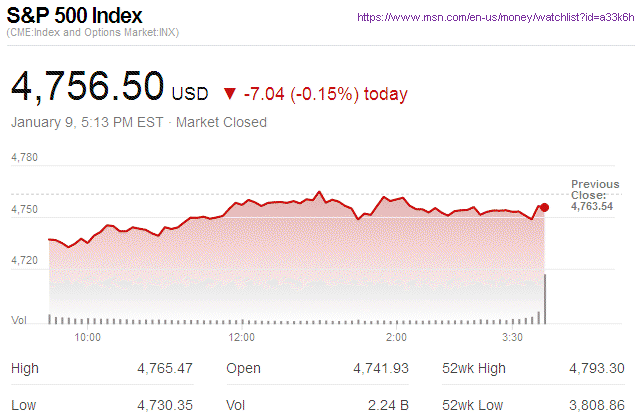This screenshot has width=640, height=420.
Task: Click the Vol label on chart axis
Action: click(x=18, y=320)
